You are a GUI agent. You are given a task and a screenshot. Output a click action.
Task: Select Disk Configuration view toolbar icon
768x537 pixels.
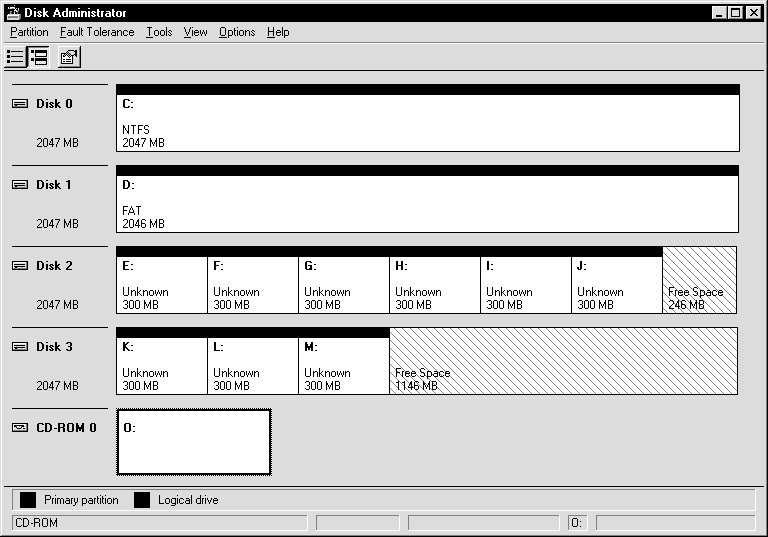point(39,57)
